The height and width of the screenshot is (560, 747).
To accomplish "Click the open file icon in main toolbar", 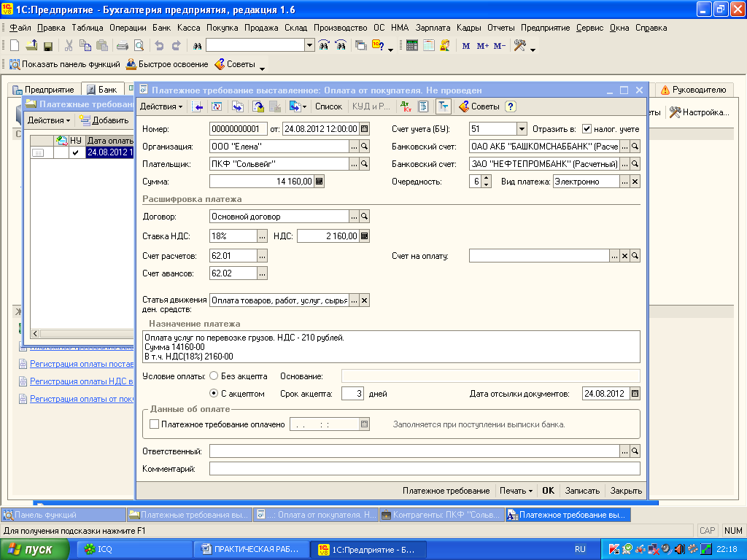I will click(31, 46).
